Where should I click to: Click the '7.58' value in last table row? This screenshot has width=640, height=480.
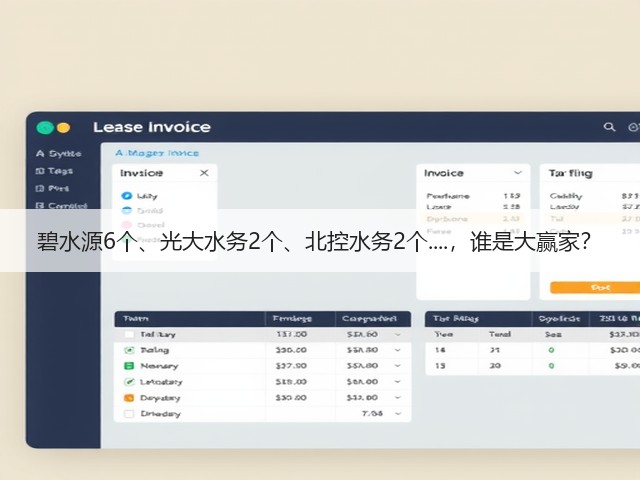(372, 413)
